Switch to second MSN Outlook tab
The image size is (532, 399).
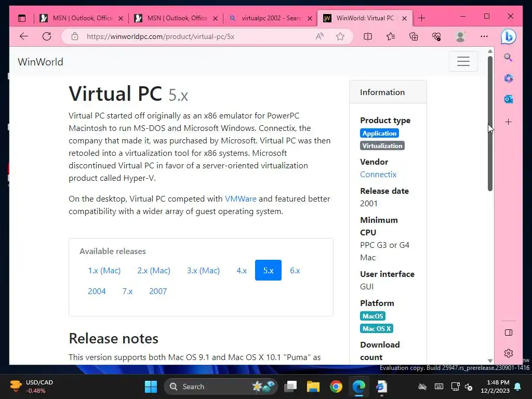(176, 18)
